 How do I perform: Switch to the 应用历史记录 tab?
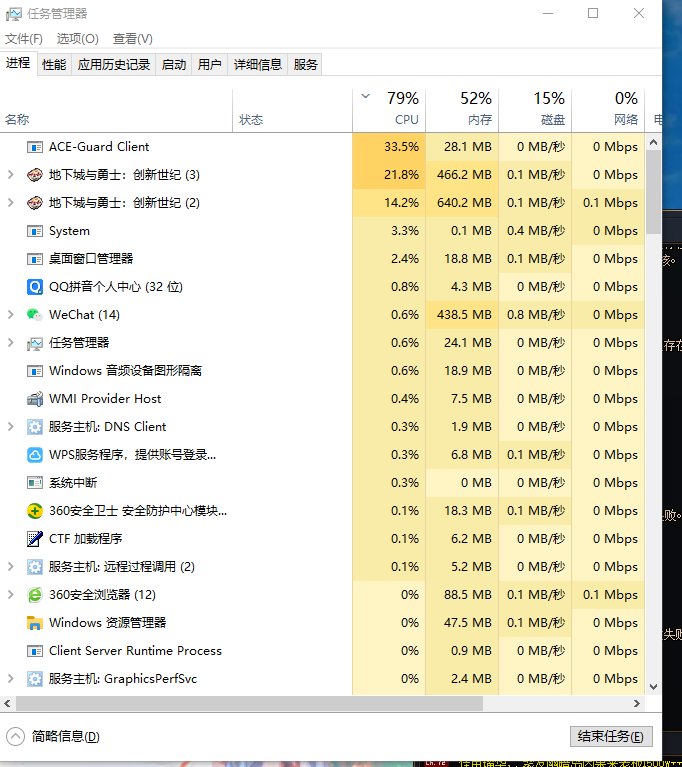coord(114,65)
